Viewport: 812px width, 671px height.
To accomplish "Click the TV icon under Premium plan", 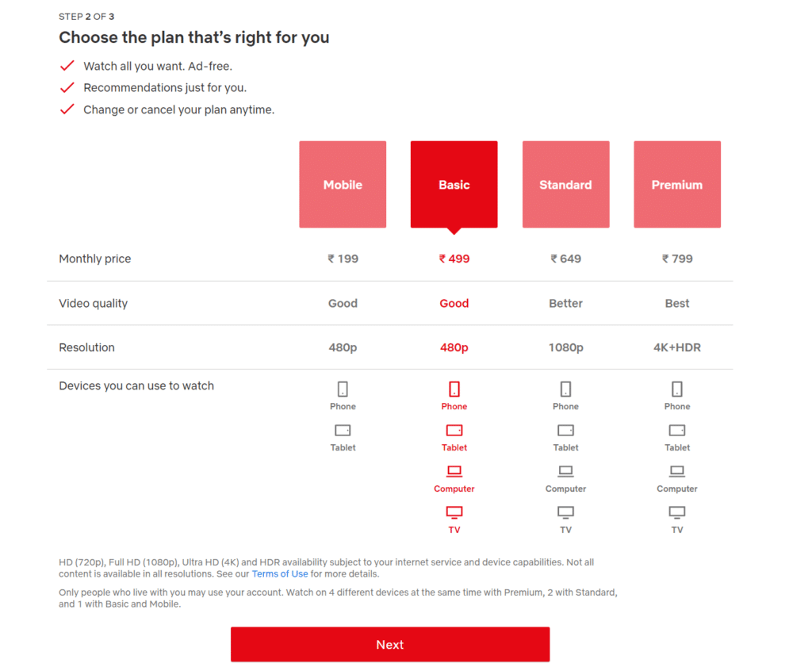I will click(x=677, y=512).
